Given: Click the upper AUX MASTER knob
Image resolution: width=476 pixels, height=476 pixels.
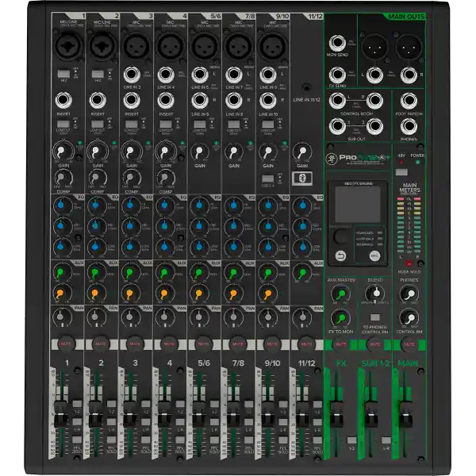Looking at the screenshot, I should (x=340, y=294).
